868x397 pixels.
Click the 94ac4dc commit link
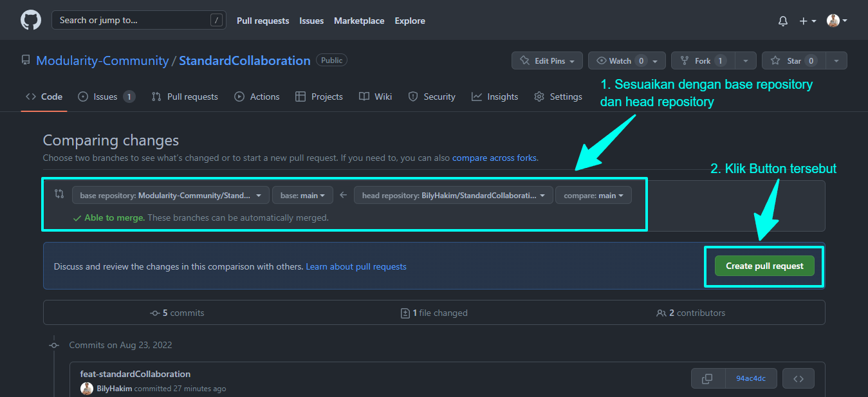750,378
